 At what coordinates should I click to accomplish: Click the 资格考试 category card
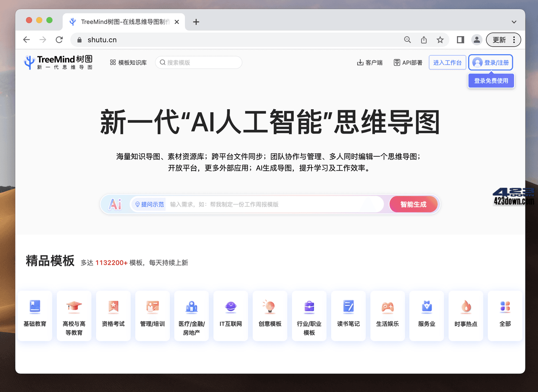[113, 316]
